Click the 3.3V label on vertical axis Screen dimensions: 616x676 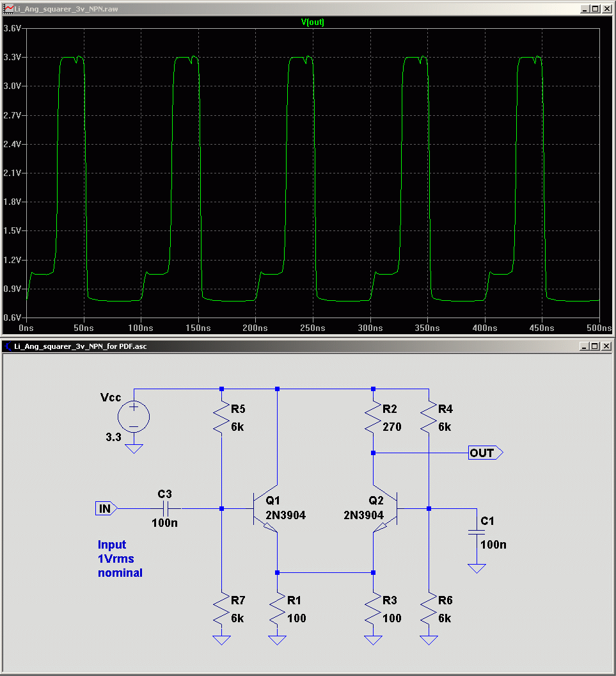12,58
